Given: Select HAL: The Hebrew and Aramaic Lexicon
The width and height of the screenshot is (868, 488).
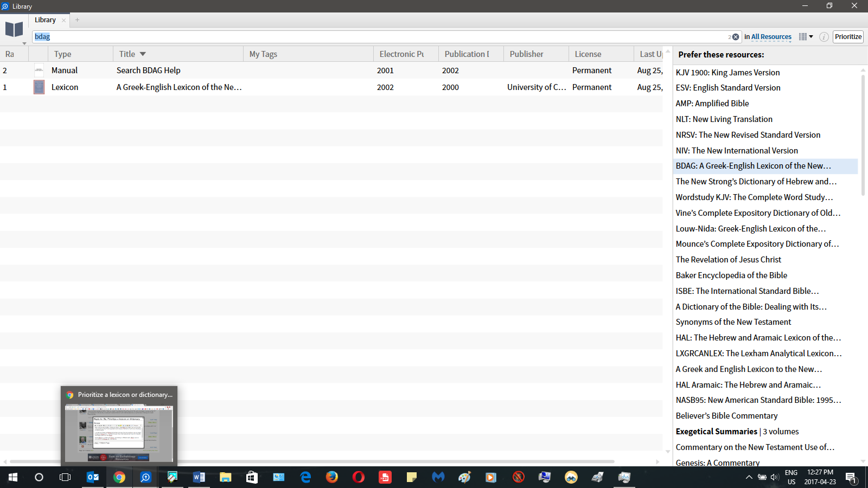Looking at the screenshot, I should click(758, 338).
